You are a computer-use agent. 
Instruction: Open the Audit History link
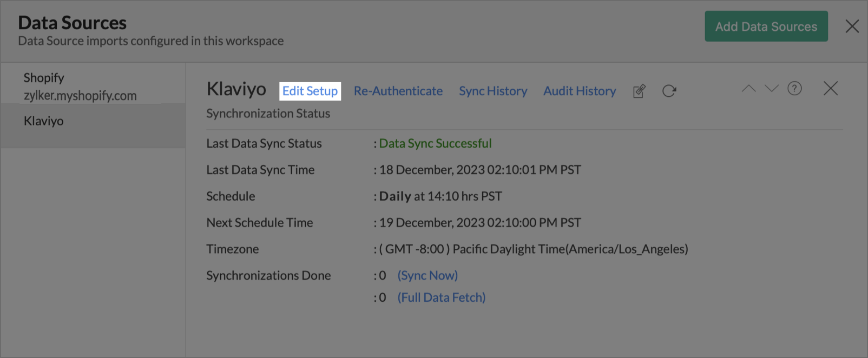[580, 91]
